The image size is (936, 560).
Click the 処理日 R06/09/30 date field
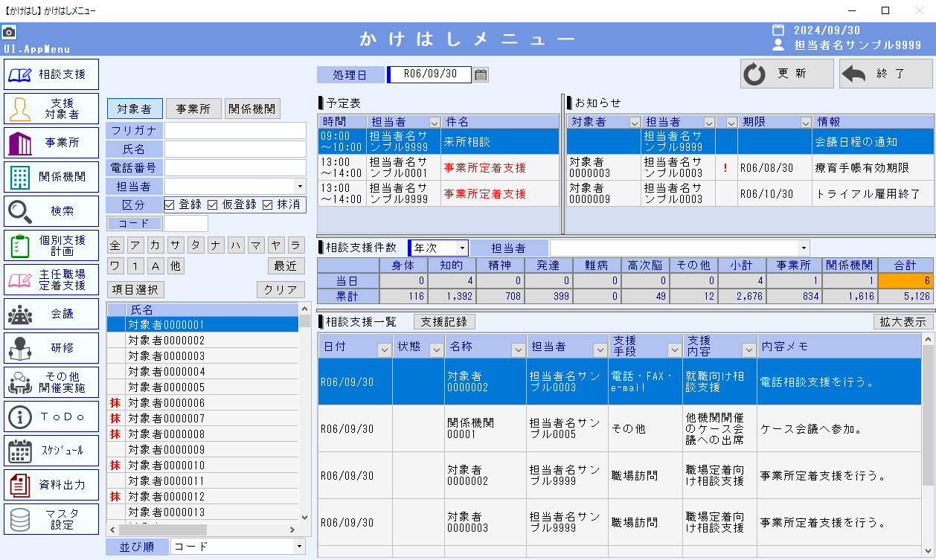pyautogui.click(x=429, y=74)
